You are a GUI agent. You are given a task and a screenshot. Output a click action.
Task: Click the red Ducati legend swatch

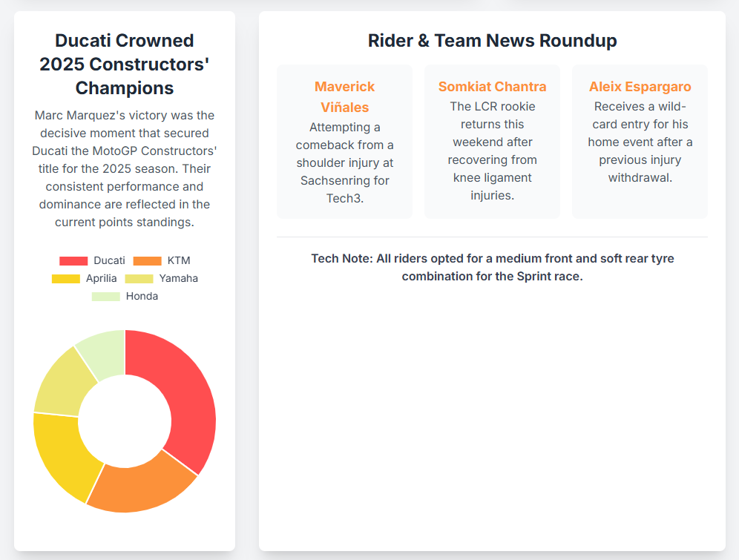tap(73, 260)
